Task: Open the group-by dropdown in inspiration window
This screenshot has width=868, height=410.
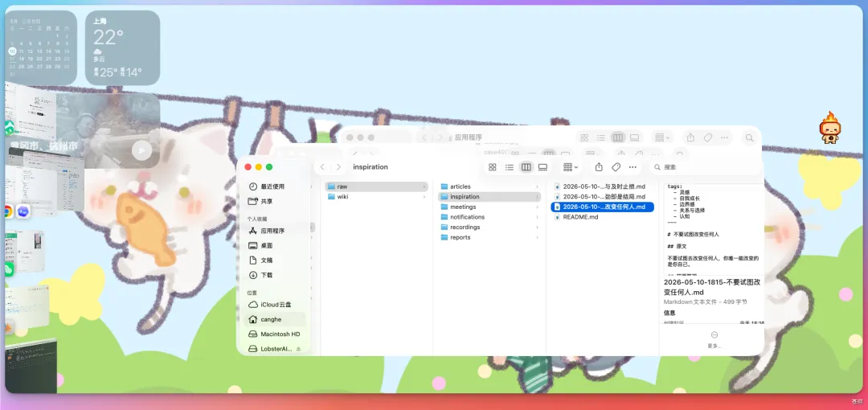Action: pyautogui.click(x=570, y=166)
